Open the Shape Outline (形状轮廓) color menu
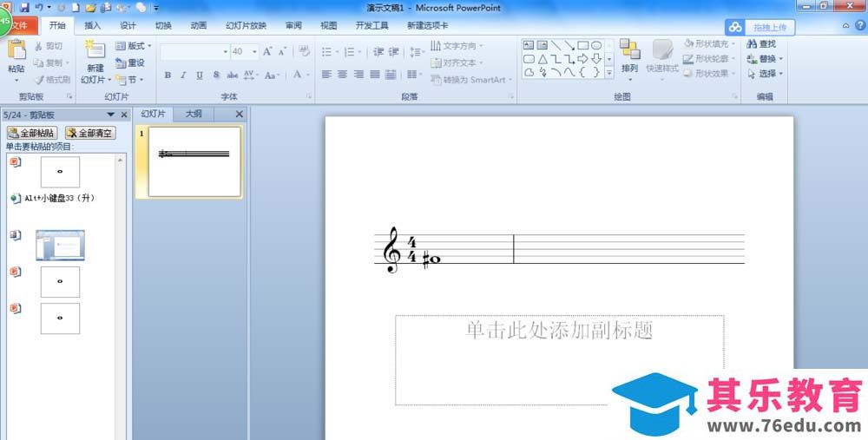This screenshot has width=868, height=440. pyautogui.click(x=709, y=58)
